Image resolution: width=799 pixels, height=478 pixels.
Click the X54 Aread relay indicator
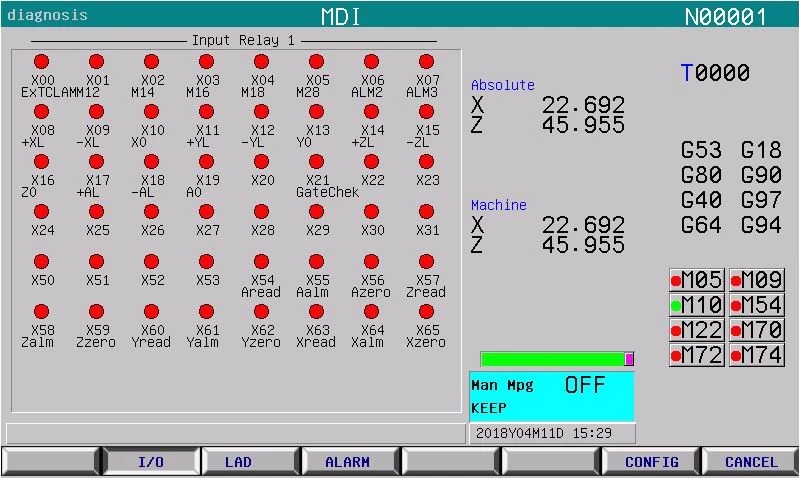click(x=262, y=262)
